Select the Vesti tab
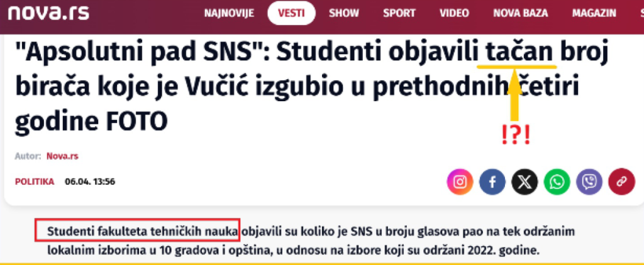 coord(291,13)
